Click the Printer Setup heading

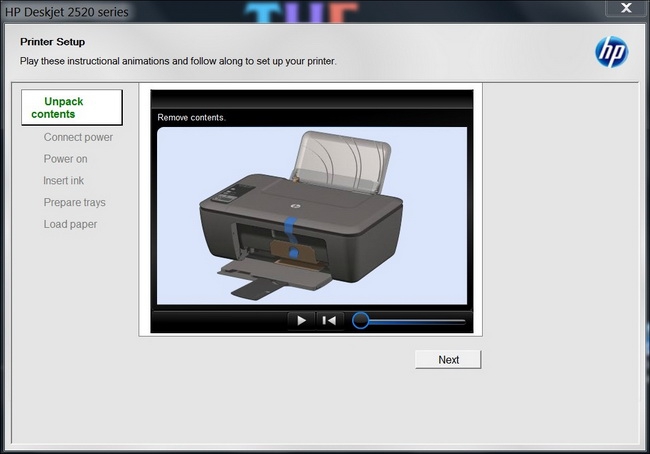tap(53, 42)
